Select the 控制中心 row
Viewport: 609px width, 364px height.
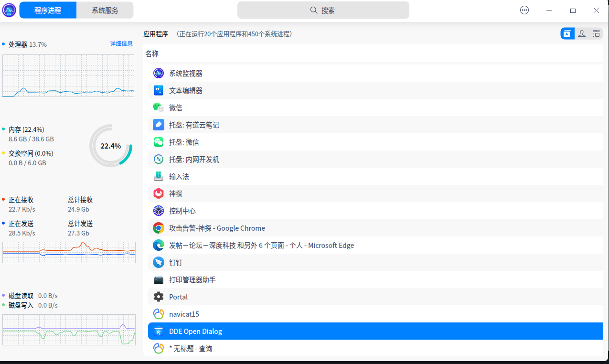pos(375,211)
